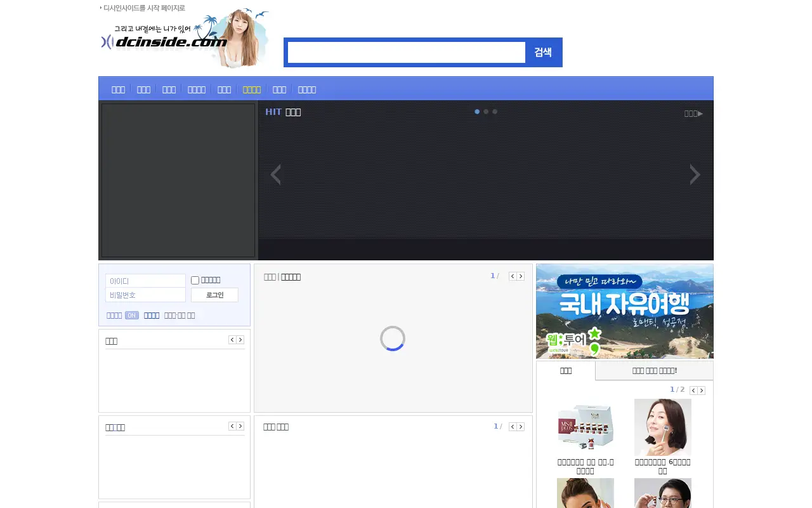Select the gray tab ending with exclamation mark
Image resolution: width=812 pixels, height=508 pixels.
point(655,371)
